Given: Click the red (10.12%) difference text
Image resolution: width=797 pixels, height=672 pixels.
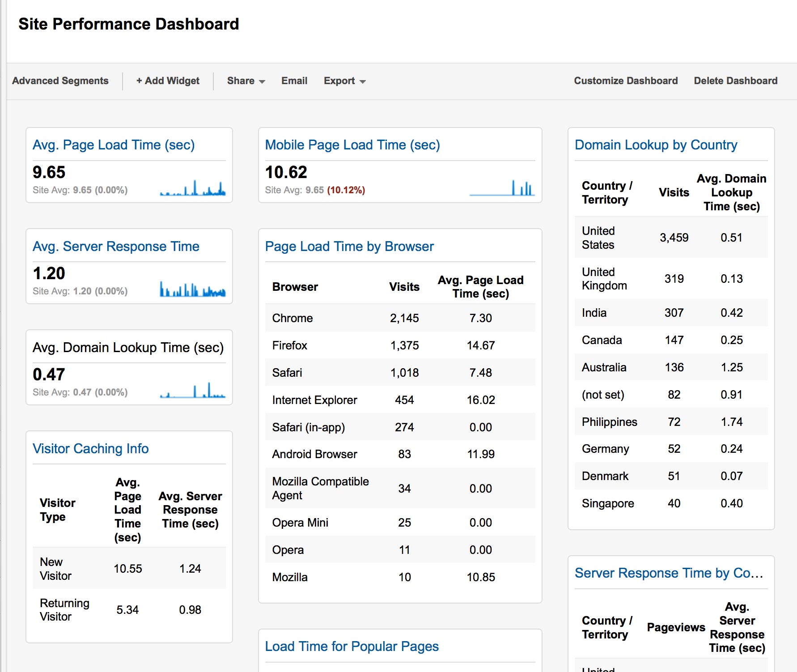Looking at the screenshot, I should click(346, 190).
